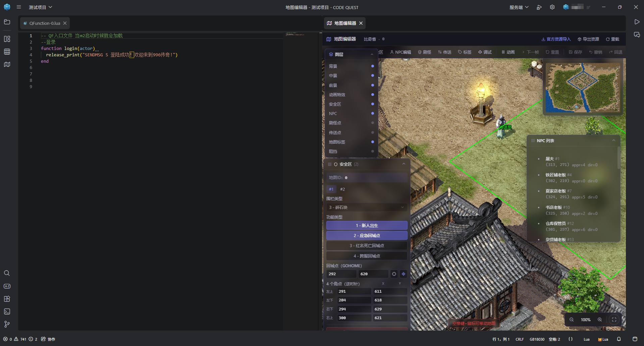This screenshot has width=644, height=346.
Task: Open the 传送 toolbar mode
Action: tap(445, 52)
